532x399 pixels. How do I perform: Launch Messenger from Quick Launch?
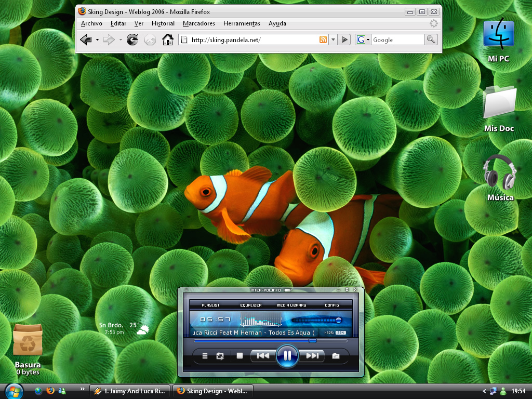pos(62,391)
